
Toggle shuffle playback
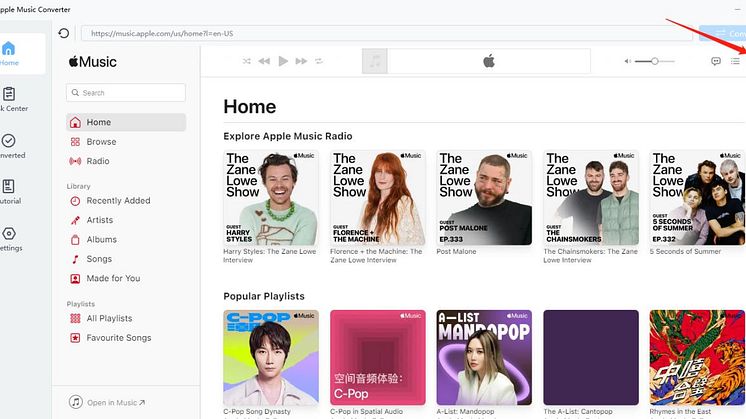[246, 61]
